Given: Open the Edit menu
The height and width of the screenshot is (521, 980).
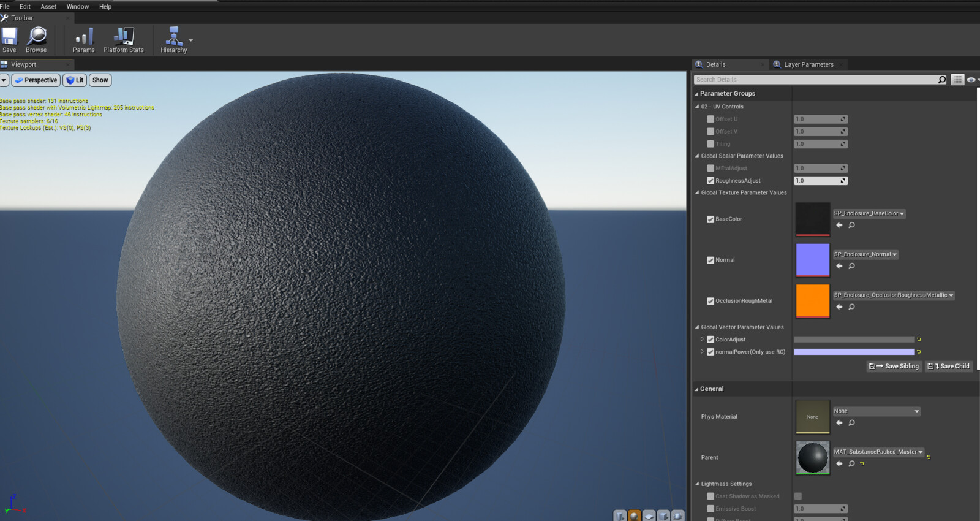Looking at the screenshot, I should point(25,7).
